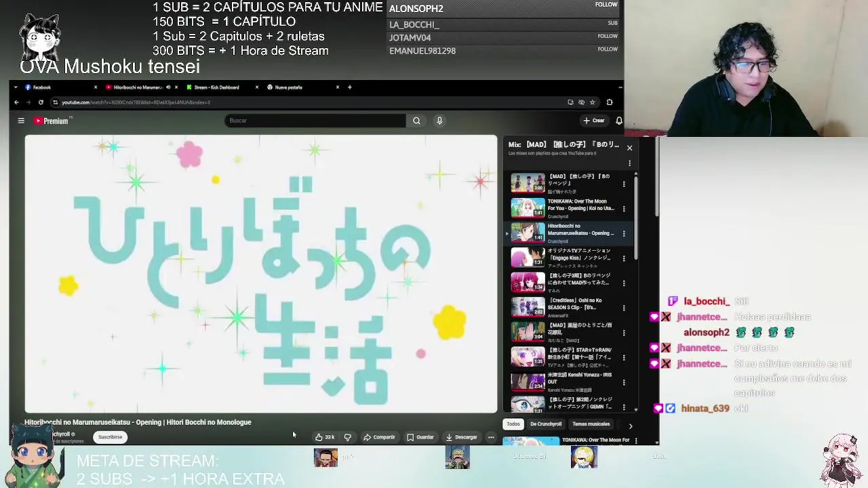Close the Mix playlist panel
This screenshot has height=488, width=868.
629,148
